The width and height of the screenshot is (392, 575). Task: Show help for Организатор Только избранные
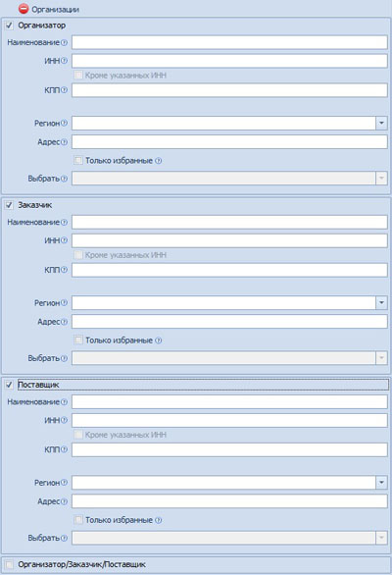158,161
